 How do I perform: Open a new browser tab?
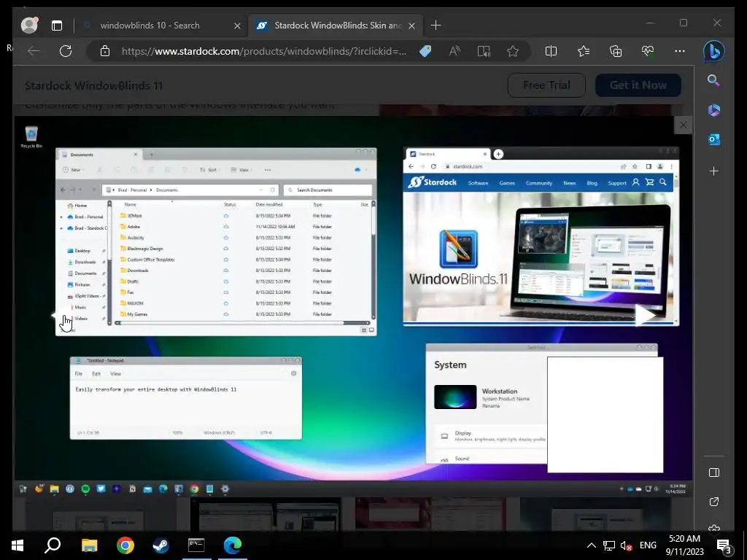coord(436,26)
